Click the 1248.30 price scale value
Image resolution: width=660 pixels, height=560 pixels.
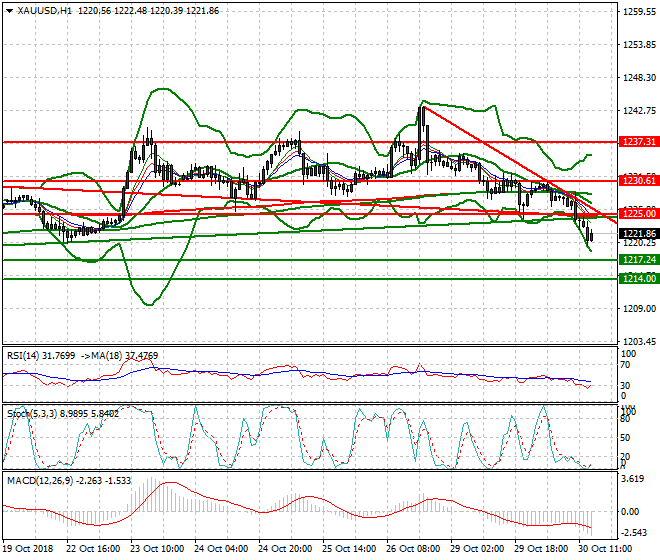click(639, 78)
